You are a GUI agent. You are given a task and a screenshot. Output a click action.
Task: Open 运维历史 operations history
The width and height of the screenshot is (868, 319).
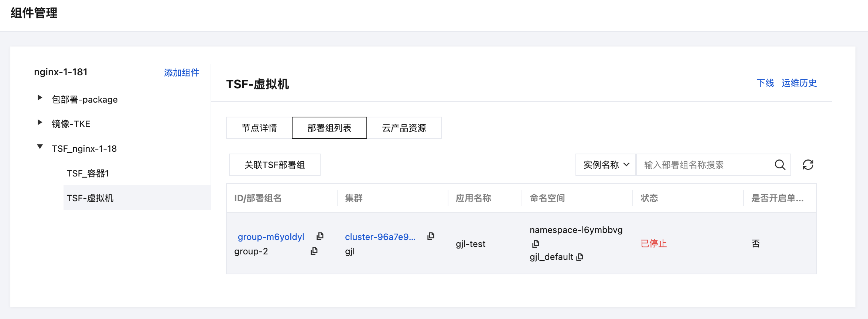pos(799,83)
